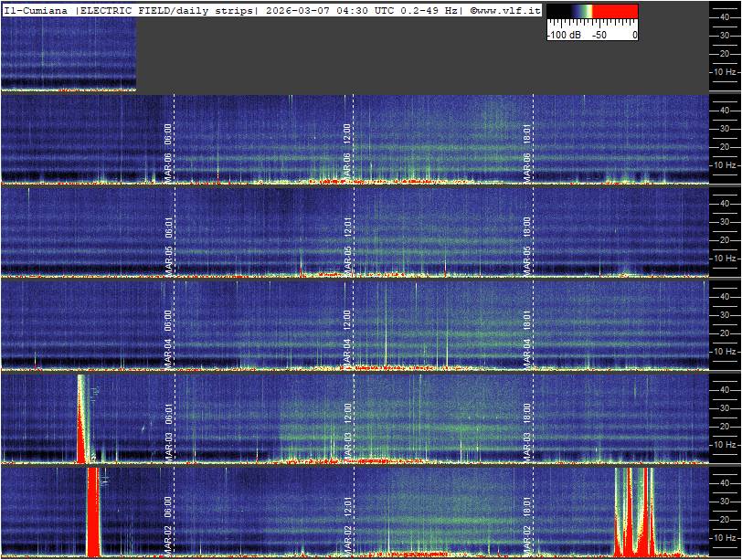Click the 2026-03-07 04:30 UTC timestamp
The height and width of the screenshot is (560, 742).
(x=324, y=9)
